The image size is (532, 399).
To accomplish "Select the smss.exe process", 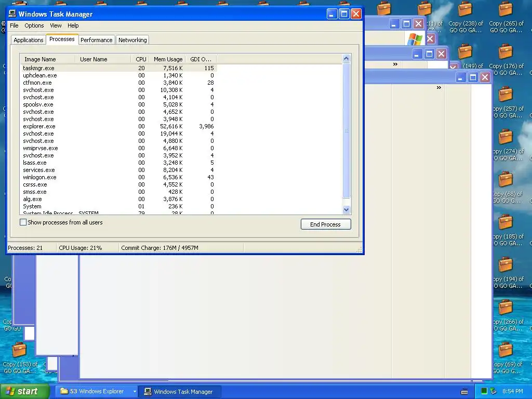I will 118,192.
